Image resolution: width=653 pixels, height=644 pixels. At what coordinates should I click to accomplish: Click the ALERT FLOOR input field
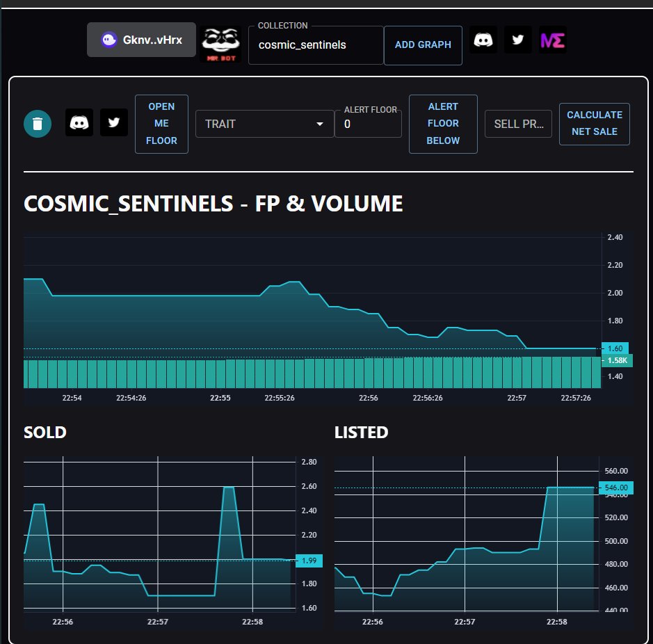(368, 124)
